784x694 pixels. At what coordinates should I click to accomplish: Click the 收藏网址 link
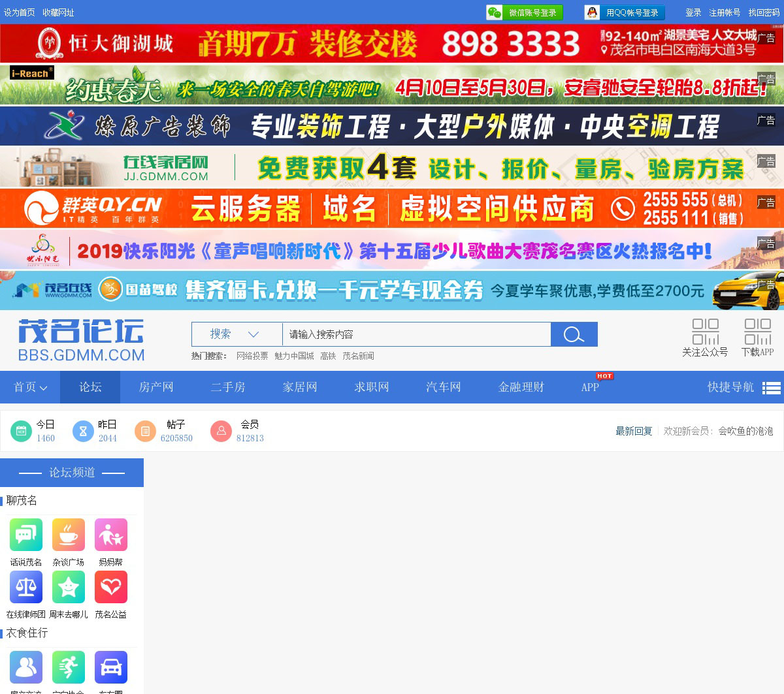[58, 12]
